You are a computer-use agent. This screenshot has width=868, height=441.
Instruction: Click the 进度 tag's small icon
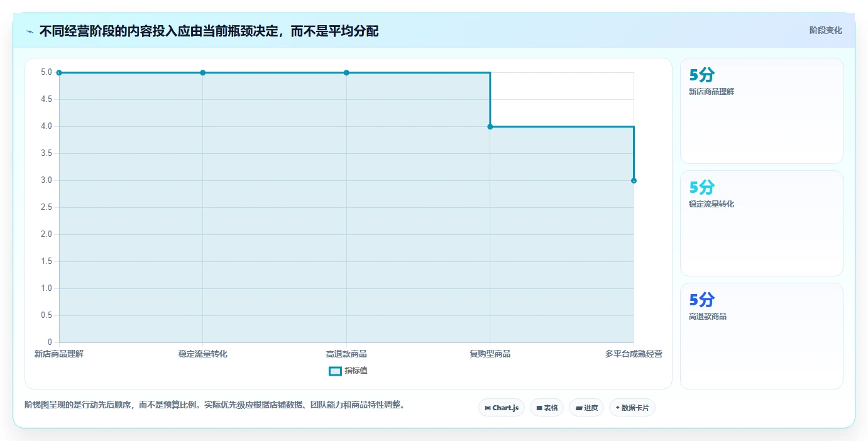click(x=578, y=408)
